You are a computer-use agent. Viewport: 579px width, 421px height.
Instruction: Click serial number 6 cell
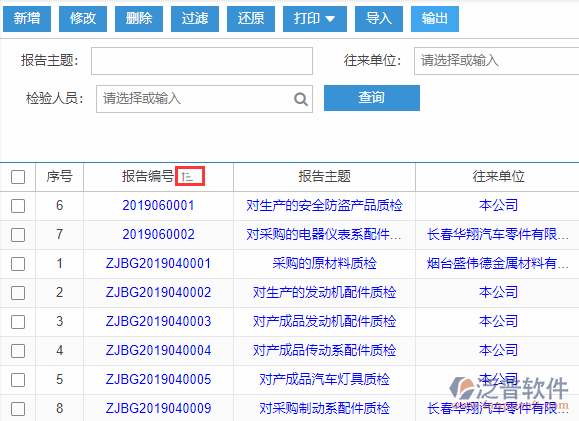(x=59, y=205)
